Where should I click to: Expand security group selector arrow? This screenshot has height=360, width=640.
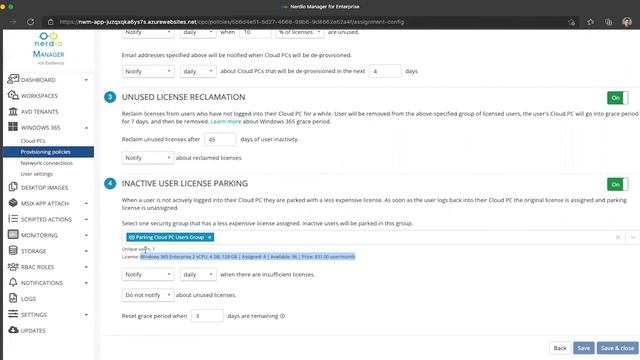[633, 237]
